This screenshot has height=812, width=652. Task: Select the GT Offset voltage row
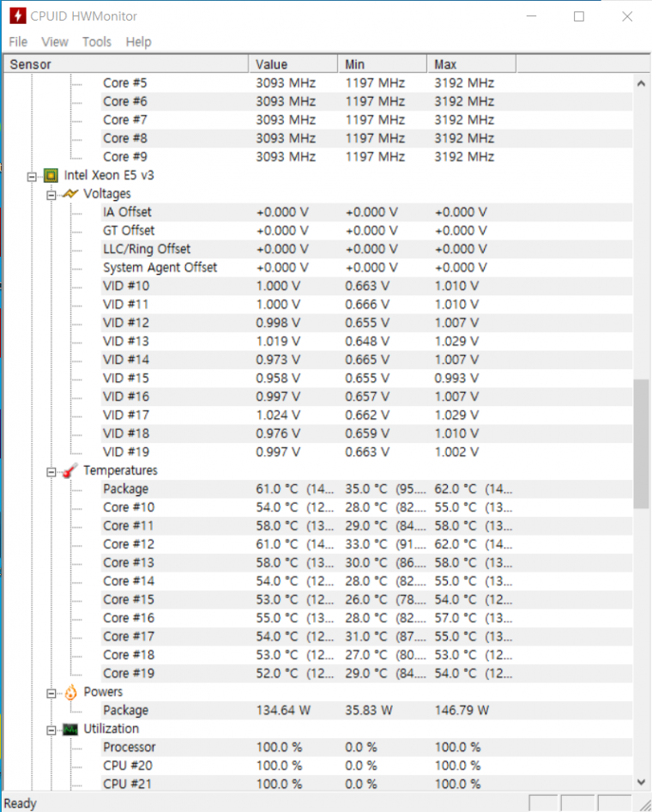pyautogui.click(x=366, y=230)
